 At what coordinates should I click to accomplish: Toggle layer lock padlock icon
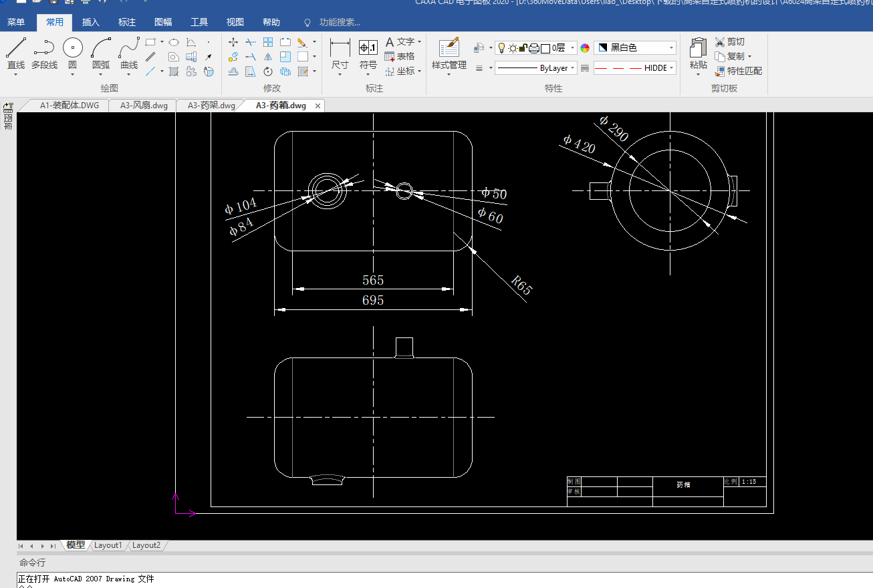pyautogui.click(x=523, y=48)
